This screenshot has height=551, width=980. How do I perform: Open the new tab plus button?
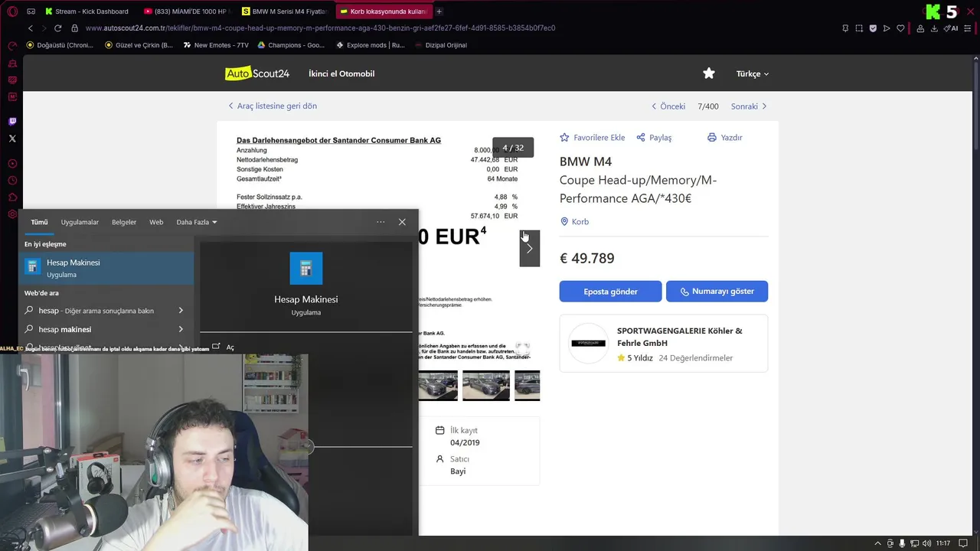439,11
